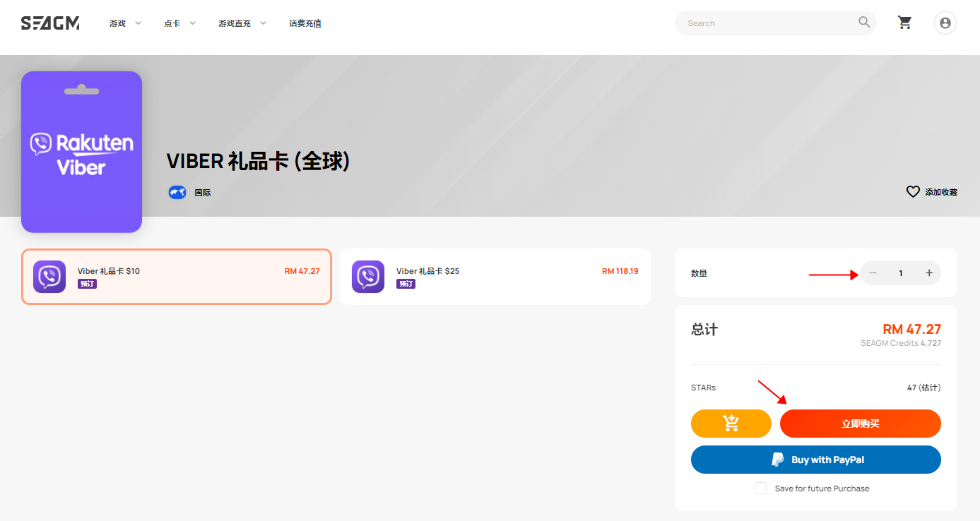Click the Viber icon on $10 card
The width and height of the screenshot is (980, 521).
49,277
